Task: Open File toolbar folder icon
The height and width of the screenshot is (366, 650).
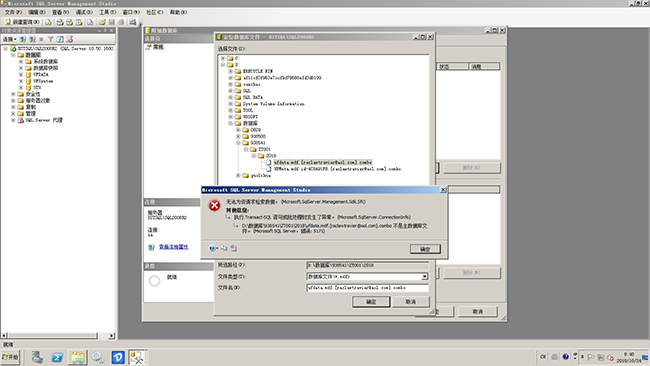Action: coord(102,22)
